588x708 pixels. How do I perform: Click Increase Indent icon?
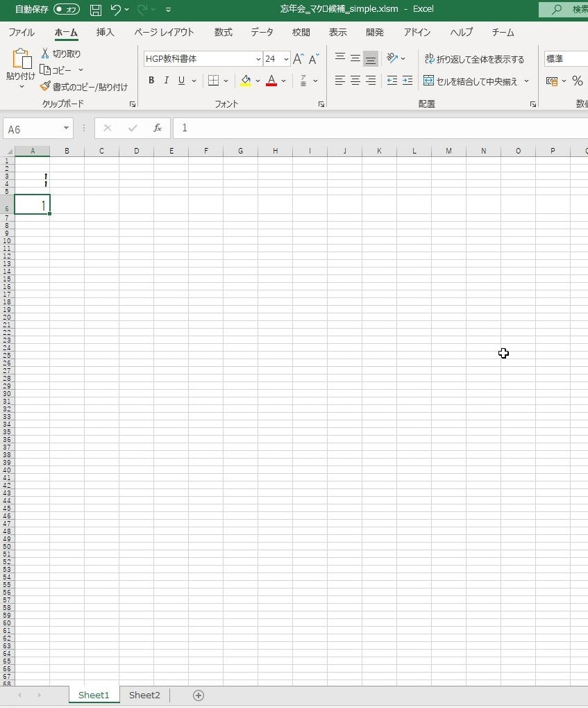pos(408,81)
